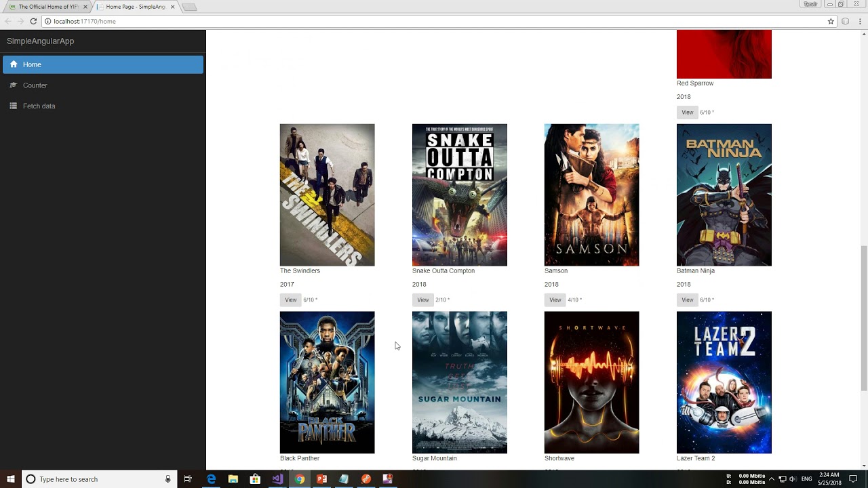
Task: Click View button for The Swindlers
Action: [290, 300]
